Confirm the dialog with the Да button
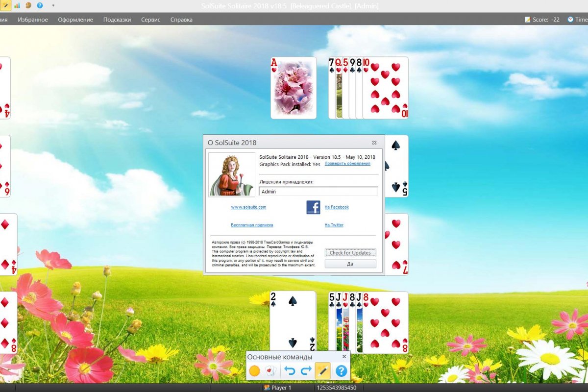588x392 pixels. [x=350, y=264]
